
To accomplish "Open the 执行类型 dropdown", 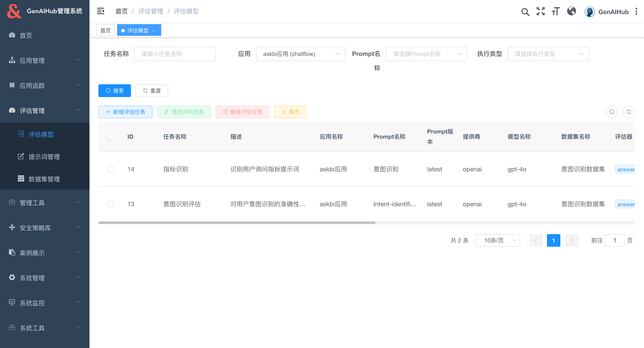I will [548, 54].
